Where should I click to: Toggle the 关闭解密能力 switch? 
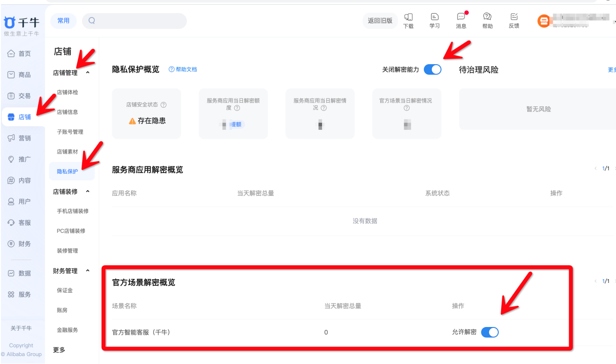click(433, 69)
